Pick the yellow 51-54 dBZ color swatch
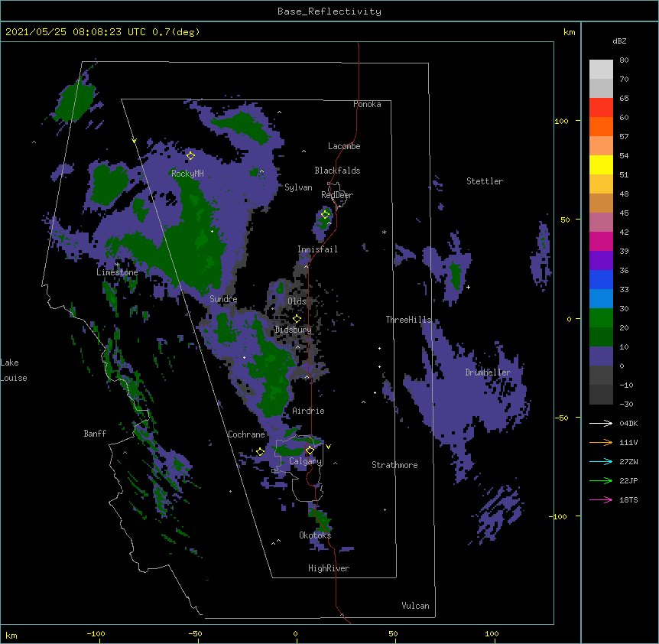The width and height of the screenshot is (659, 644). [x=601, y=164]
